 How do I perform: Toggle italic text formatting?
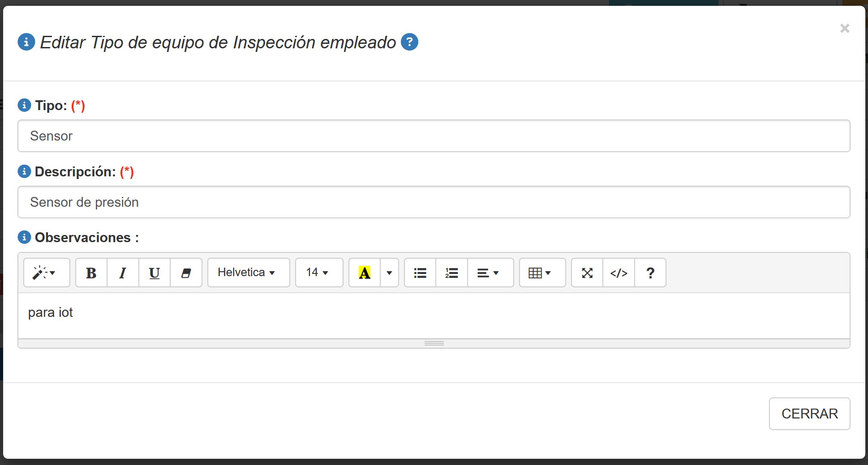coord(123,273)
